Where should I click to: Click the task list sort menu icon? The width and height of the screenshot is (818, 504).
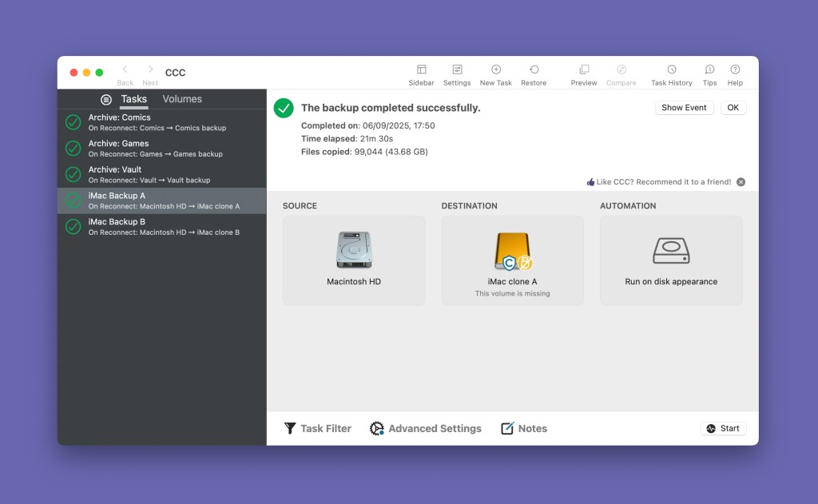pos(106,99)
